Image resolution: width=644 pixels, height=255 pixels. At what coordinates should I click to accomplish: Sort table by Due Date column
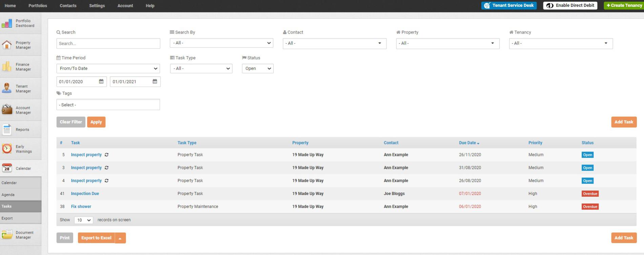coord(469,143)
